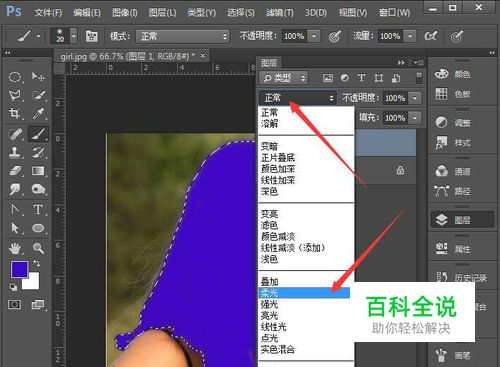The width and height of the screenshot is (500, 367).
Task: Select the Pen tool
Action: pyautogui.click(x=15, y=210)
